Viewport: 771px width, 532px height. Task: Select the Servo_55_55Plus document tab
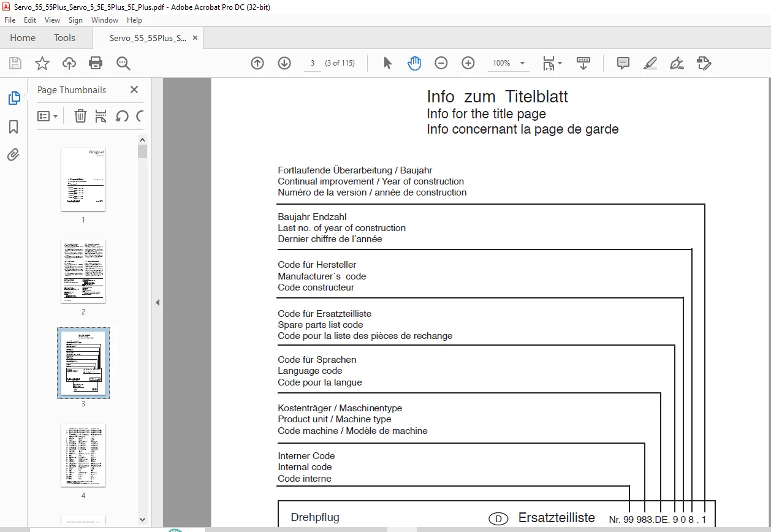(x=148, y=38)
